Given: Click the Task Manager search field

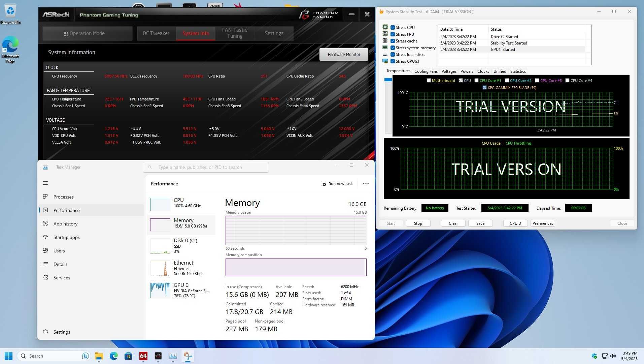Looking at the screenshot, I should [206, 167].
